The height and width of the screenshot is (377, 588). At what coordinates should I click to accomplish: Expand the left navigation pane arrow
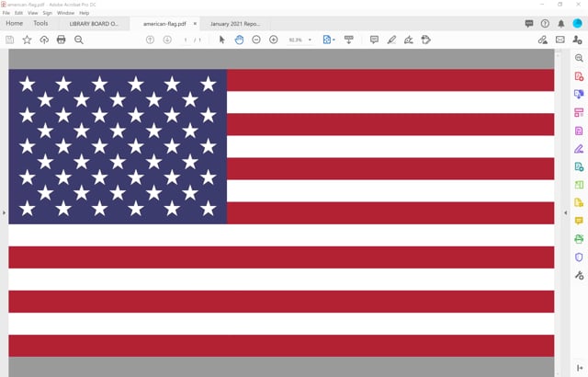point(4,212)
